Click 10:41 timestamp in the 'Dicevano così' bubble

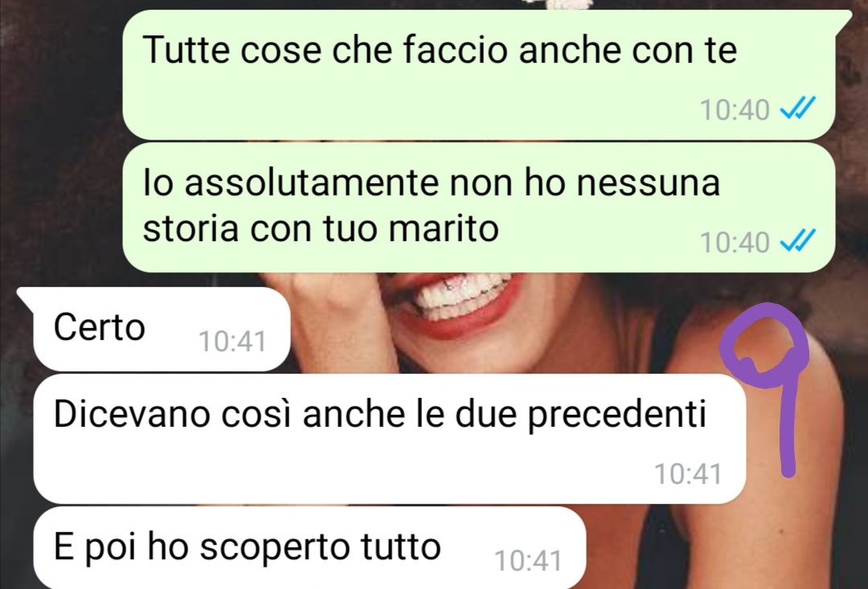click(x=688, y=474)
